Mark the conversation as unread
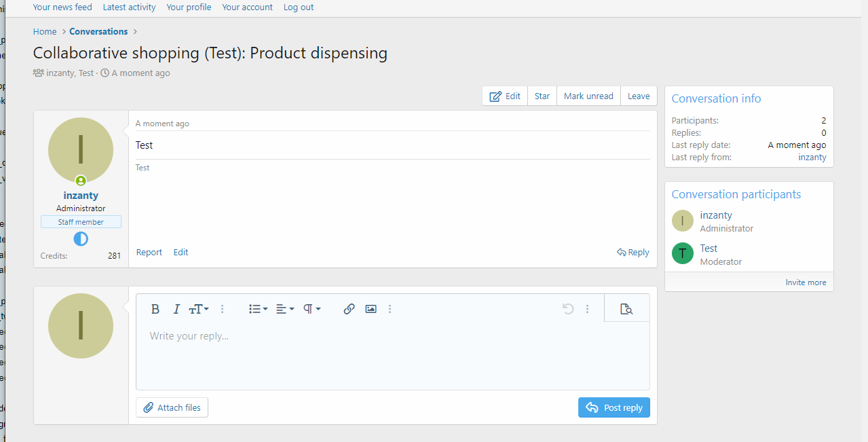The image size is (868, 442). coord(588,96)
